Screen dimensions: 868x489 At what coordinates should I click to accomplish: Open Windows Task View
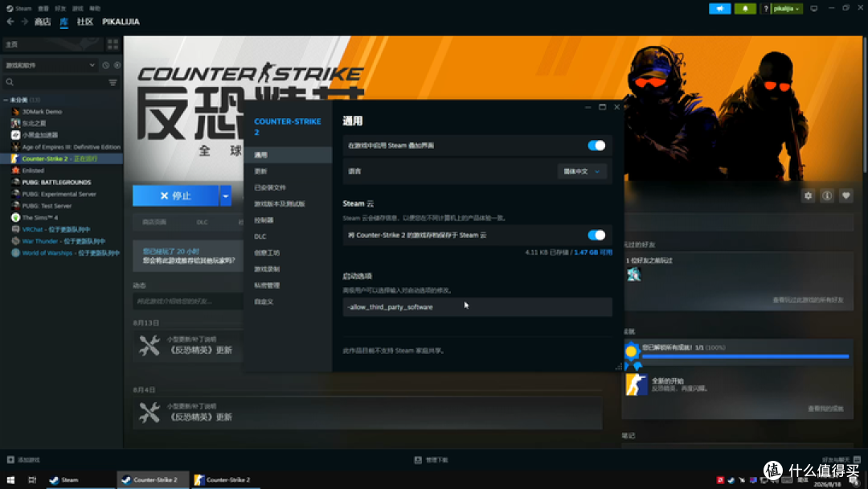[x=32, y=480]
